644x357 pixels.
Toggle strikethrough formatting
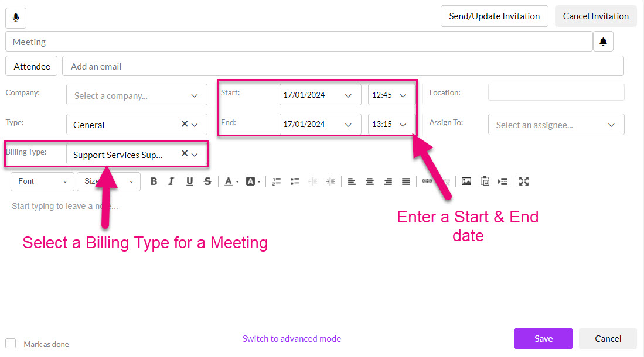pos(207,181)
